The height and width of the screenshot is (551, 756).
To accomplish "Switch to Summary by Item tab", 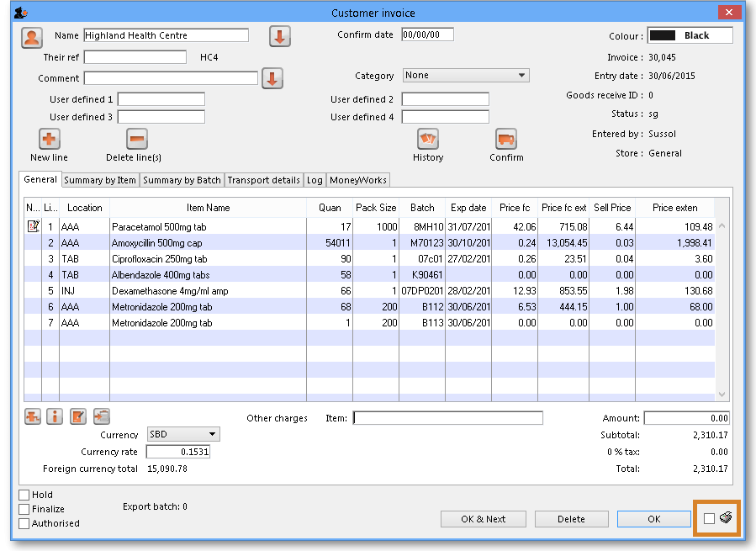I will [x=100, y=180].
